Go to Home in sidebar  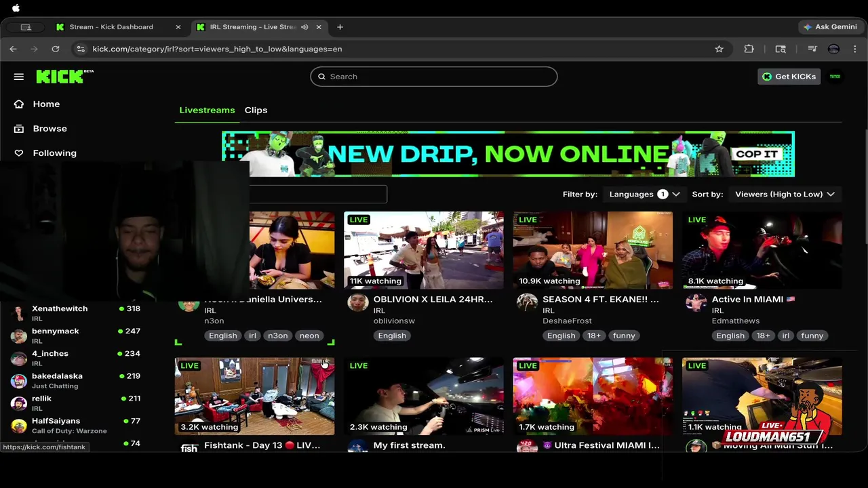click(46, 104)
